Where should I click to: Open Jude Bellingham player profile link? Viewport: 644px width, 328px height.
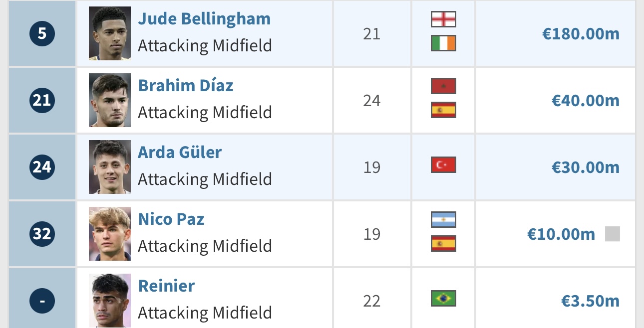pos(204,19)
